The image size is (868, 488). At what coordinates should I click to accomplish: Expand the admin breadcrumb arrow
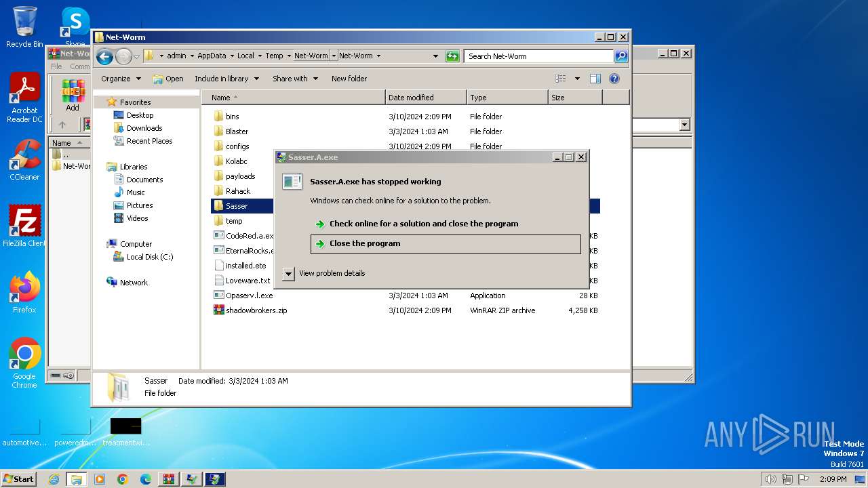192,56
